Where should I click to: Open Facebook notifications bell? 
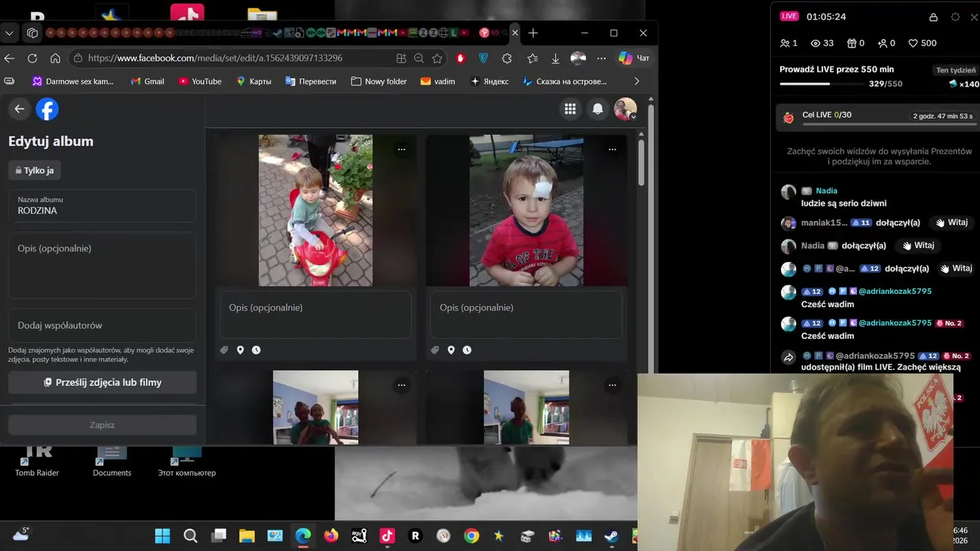point(598,109)
